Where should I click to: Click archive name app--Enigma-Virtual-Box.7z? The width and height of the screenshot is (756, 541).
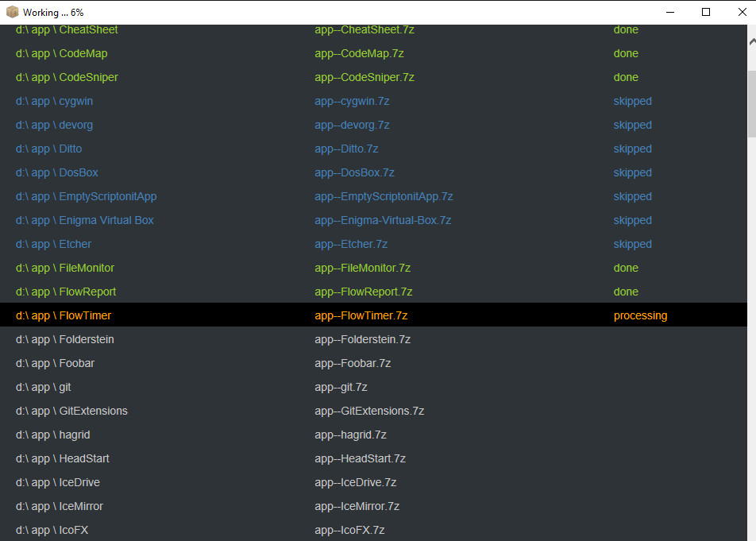[383, 221]
